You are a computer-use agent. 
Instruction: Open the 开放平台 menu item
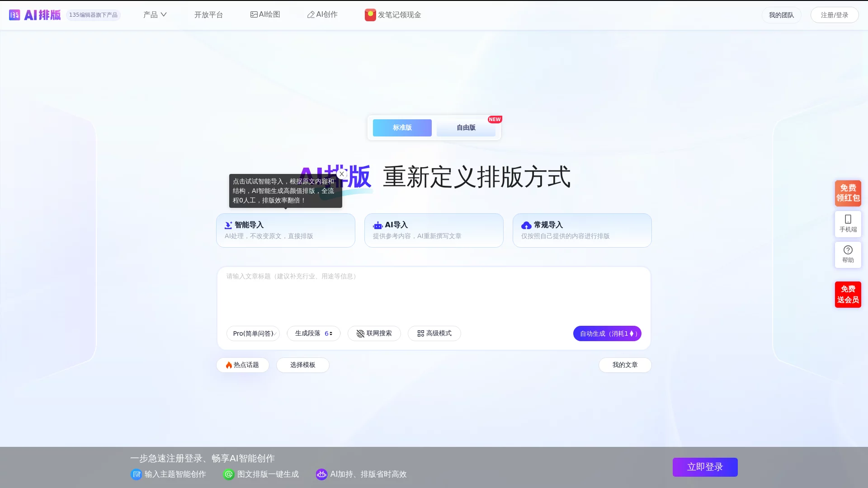coord(208,14)
